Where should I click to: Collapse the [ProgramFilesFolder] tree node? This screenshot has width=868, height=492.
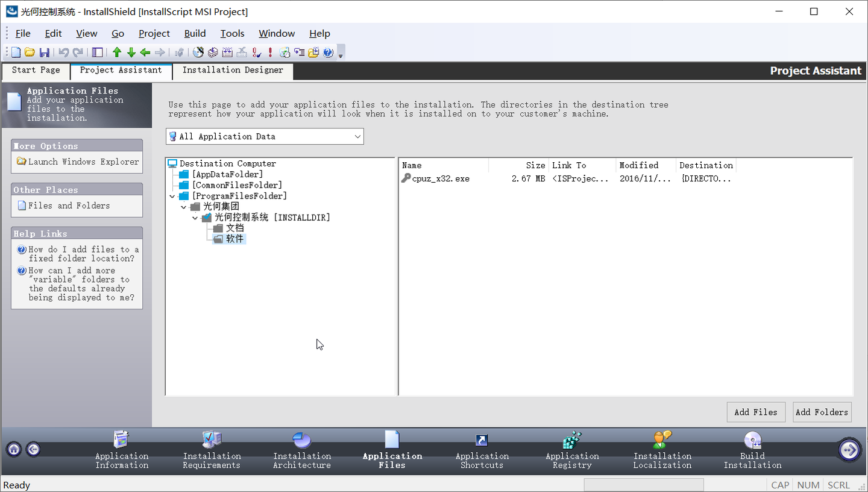tap(172, 196)
